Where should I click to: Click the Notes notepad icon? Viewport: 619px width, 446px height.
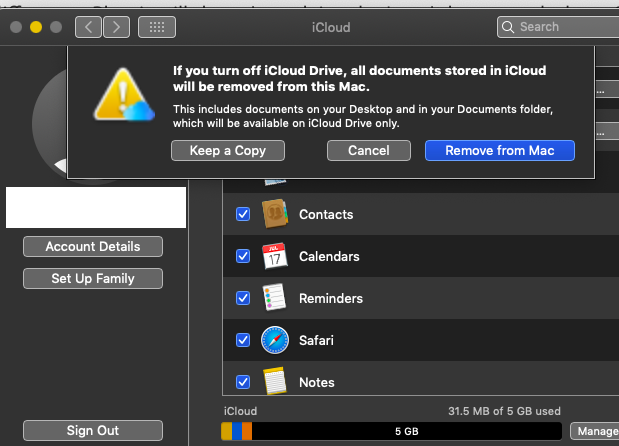(x=275, y=380)
